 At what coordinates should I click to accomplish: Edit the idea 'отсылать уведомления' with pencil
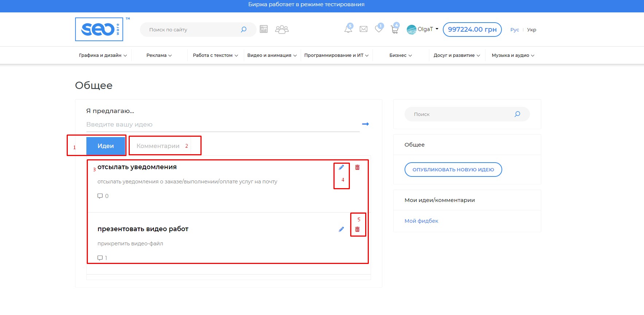(x=341, y=167)
